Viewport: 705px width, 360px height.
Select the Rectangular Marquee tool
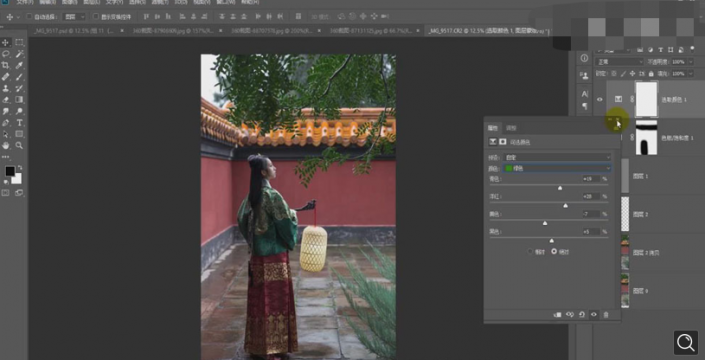(x=19, y=42)
